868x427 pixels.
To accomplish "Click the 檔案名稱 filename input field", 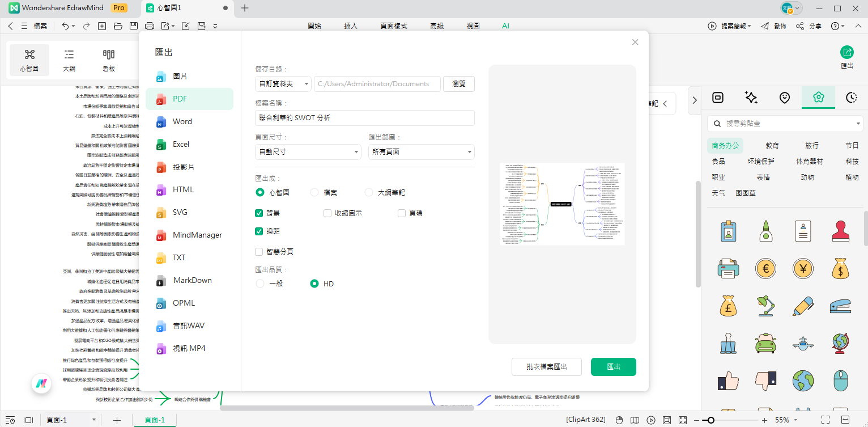I will pyautogui.click(x=364, y=118).
